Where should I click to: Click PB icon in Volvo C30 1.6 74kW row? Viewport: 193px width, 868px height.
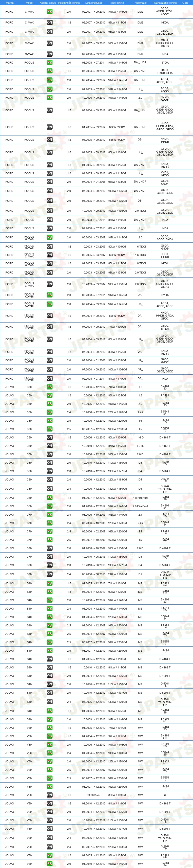point(49,387)
